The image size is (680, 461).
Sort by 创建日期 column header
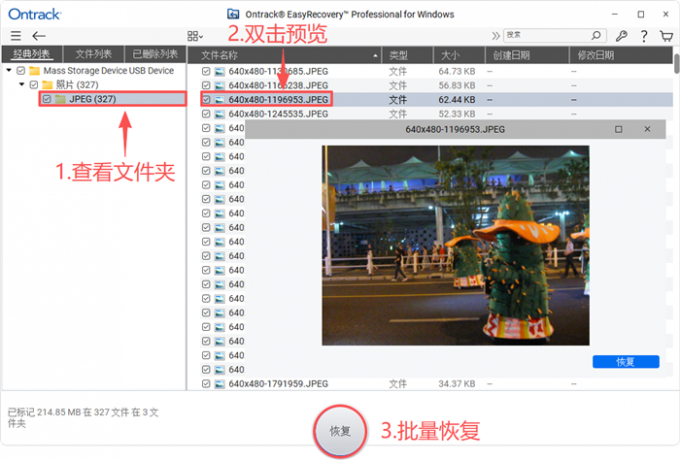[527, 55]
